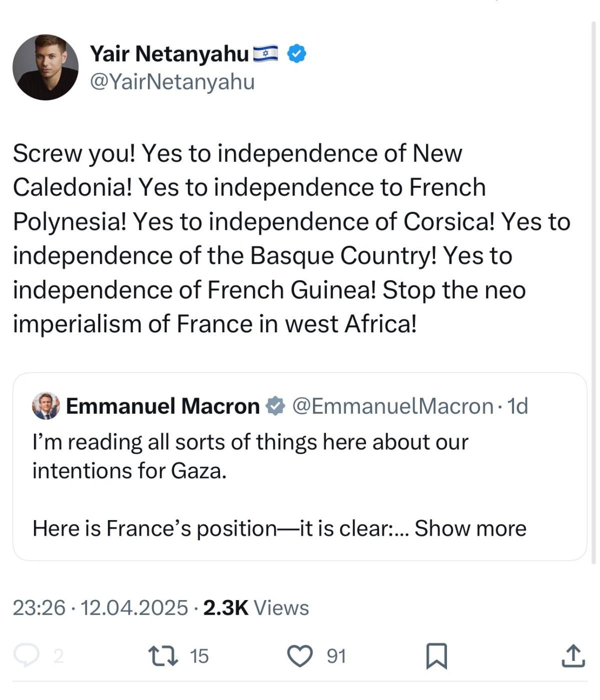The width and height of the screenshot is (600, 700).
Task: Click the Emmanuel Macron display name
Action: (162, 406)
